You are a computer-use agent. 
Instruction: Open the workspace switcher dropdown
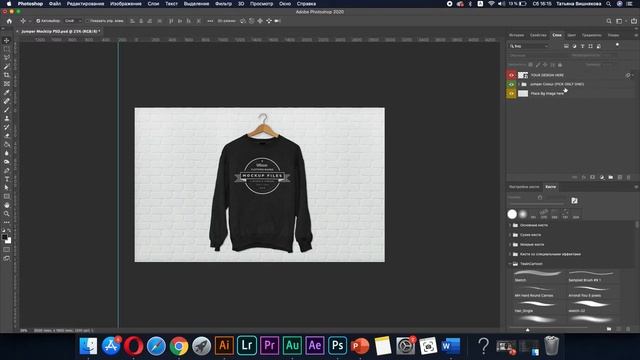(x=620, y=21)
